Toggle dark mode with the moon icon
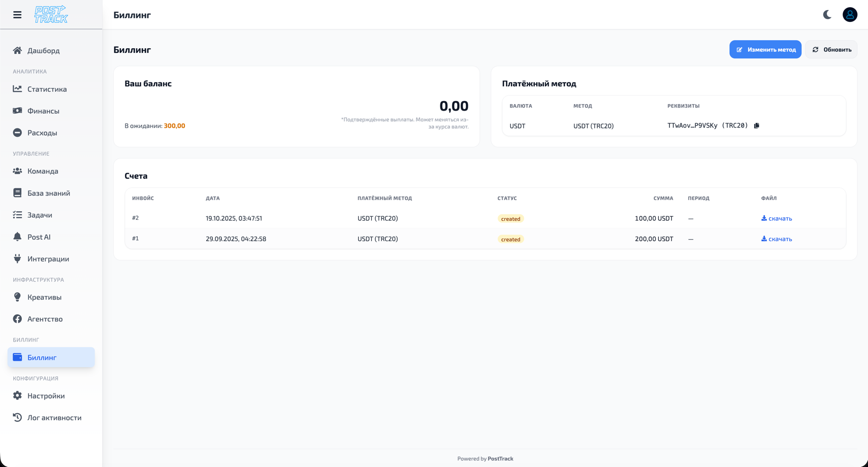Image resolution: width=868 pixels, height=467 pixels. coord(827,15)
